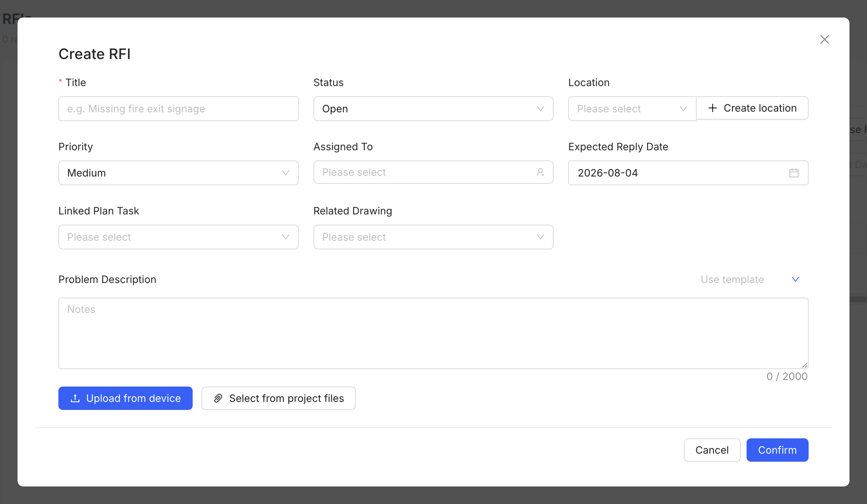867x504 pixels.
Task: Click the Assigned To select field
Action: coord(433,172)
